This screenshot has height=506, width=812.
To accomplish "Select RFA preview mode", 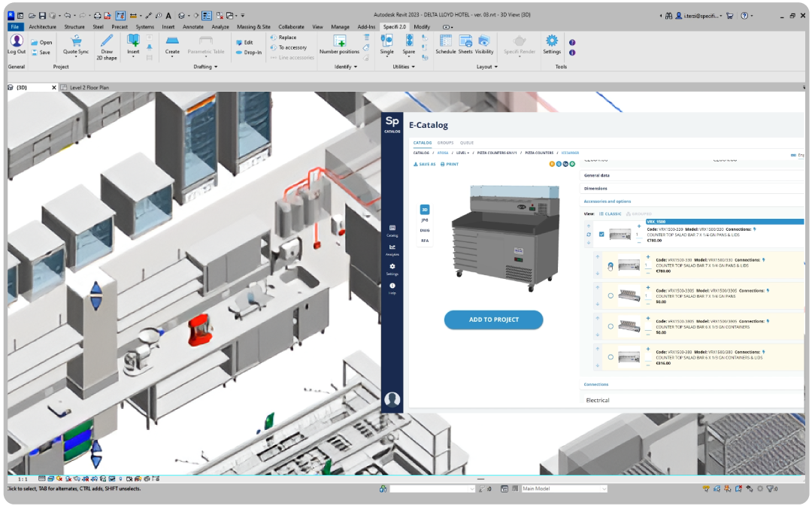I will click(425, 241).
